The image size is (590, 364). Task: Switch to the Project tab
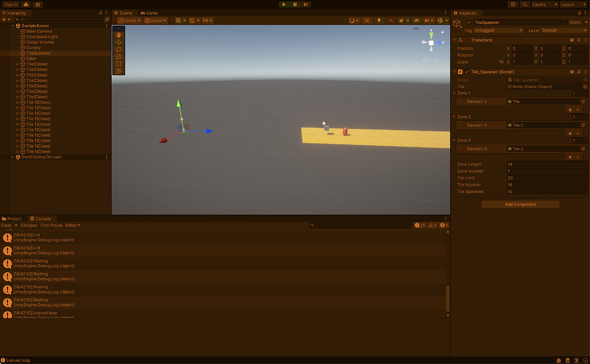click(x=13, y=218)
